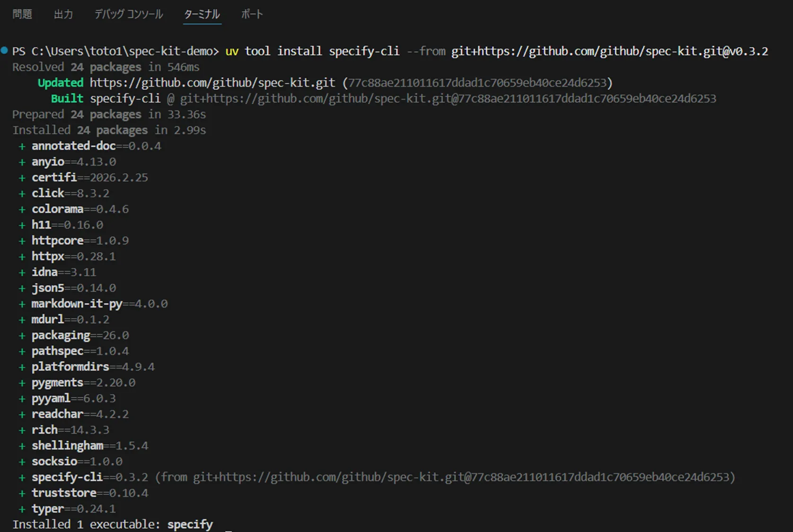The image size is (793, 532).
Task: Open the spec-kit.git URL in the Updated line
Action: click(x=212, y=83)
